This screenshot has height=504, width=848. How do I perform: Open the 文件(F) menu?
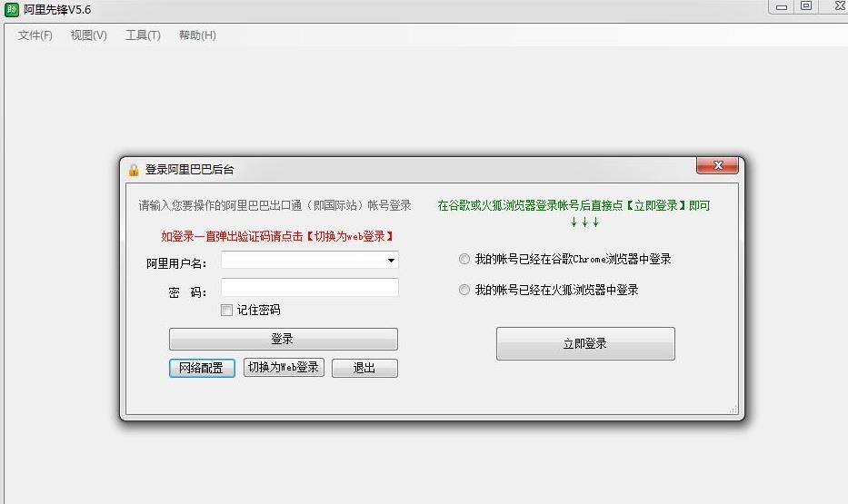tap(35, 35)
